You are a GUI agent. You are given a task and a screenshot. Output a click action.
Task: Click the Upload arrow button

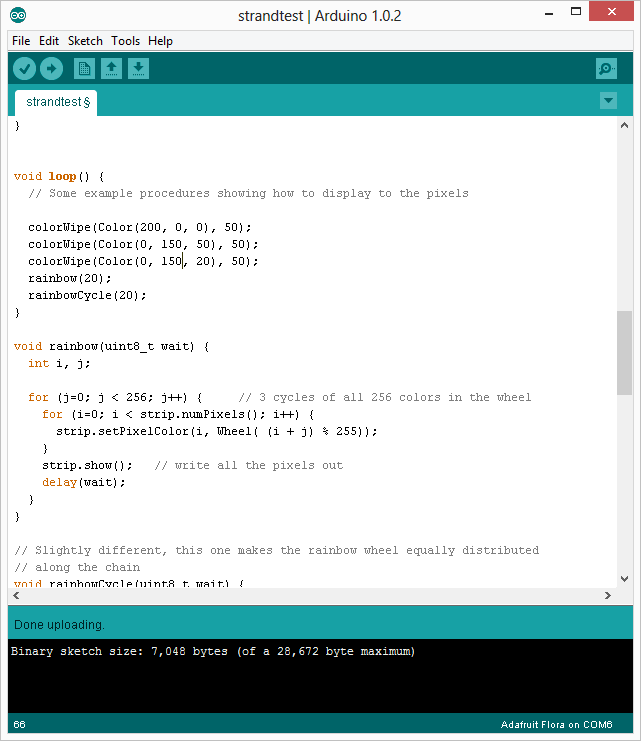point(52,69)
